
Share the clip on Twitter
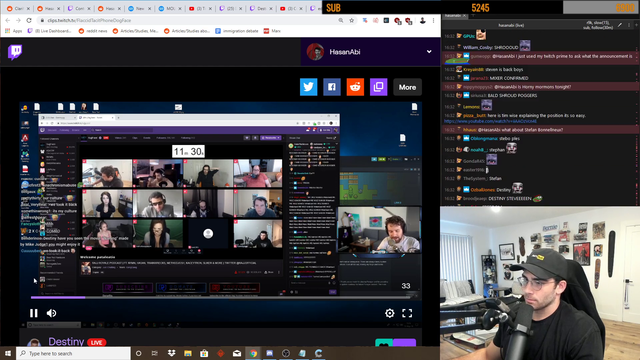(309, 87)
